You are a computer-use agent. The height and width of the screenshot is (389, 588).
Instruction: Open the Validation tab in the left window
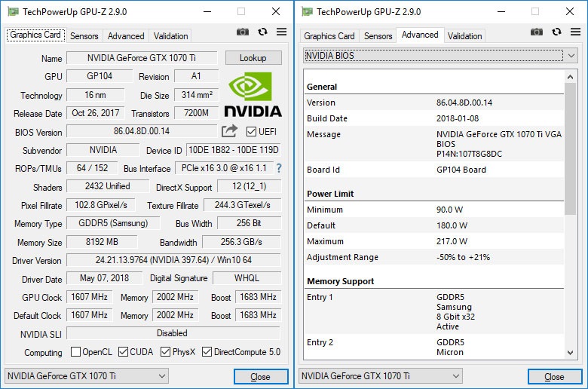pos(170,36)
